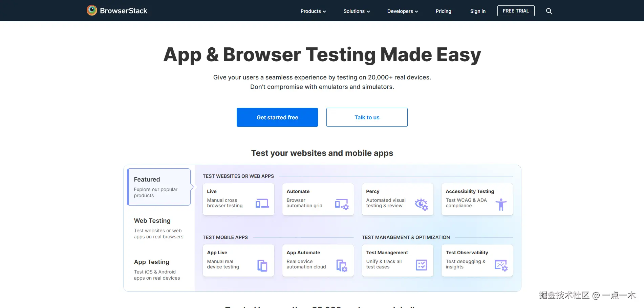This screenshot has height=308, width=644.
Task: Click 'Explore our popular products' text
Action: click(x=155, y=192)
